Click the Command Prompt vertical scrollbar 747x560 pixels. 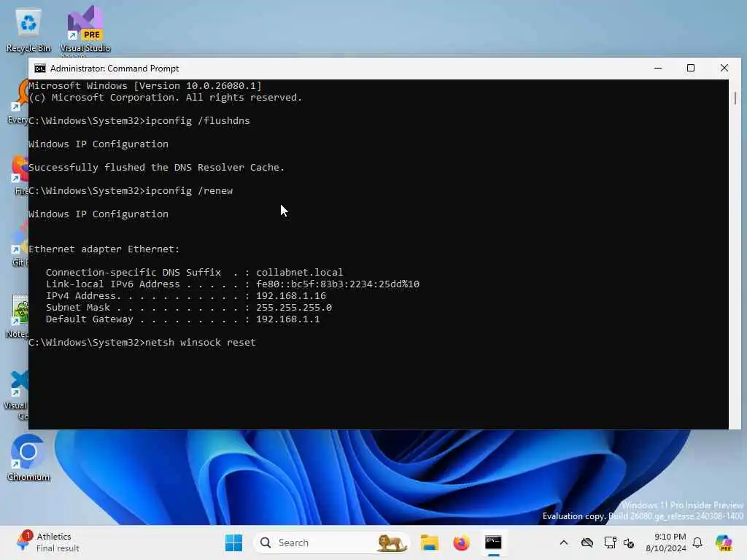pos(735,254)
